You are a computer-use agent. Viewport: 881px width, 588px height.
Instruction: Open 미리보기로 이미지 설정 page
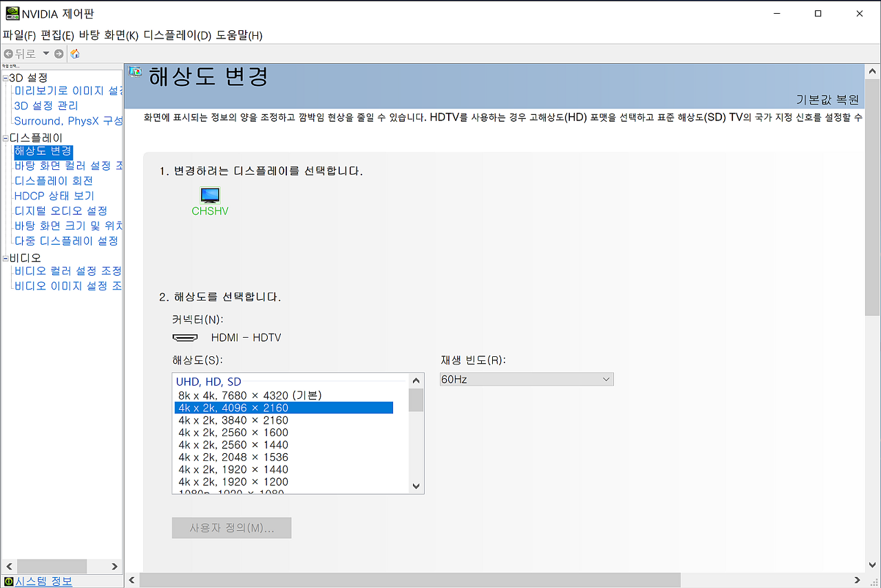68,91
